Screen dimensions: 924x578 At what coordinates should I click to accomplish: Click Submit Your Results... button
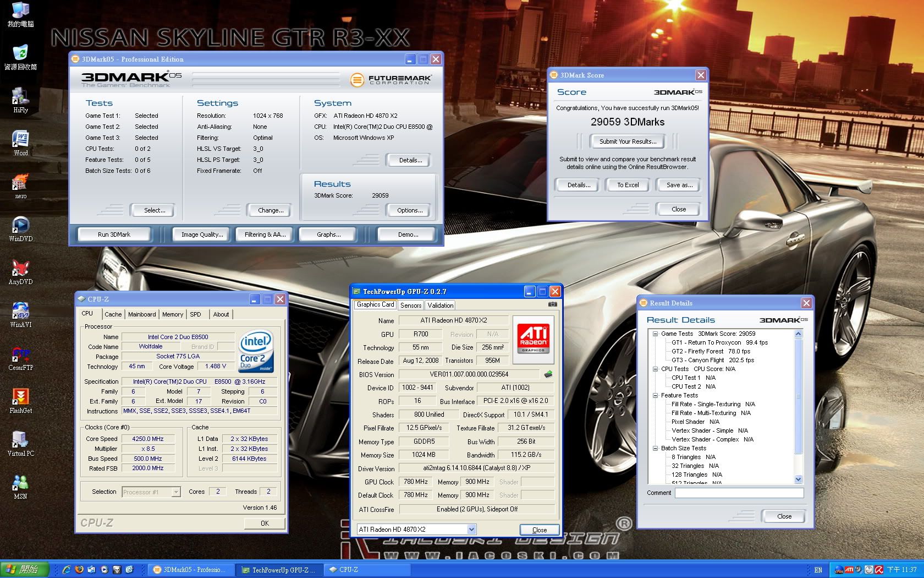tap(628, 141)
